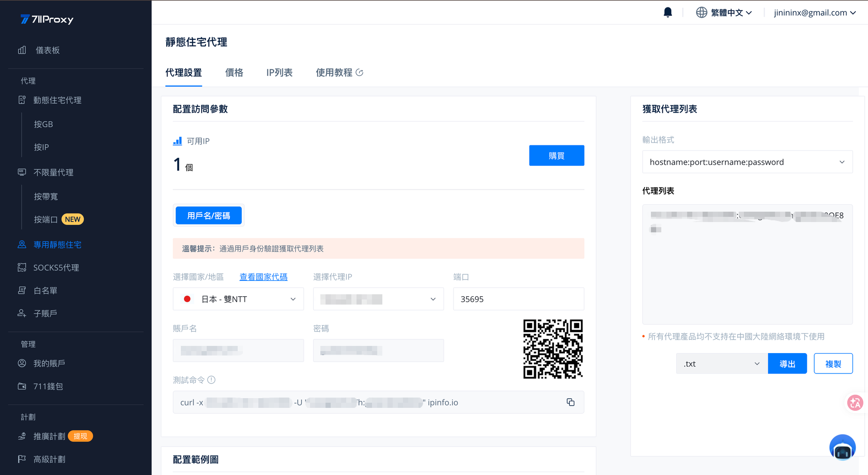Expand the 選擇代理IP dropdown
Image resolution: width=868 pixels, height=475 pixels.
(x=378, y=299)
